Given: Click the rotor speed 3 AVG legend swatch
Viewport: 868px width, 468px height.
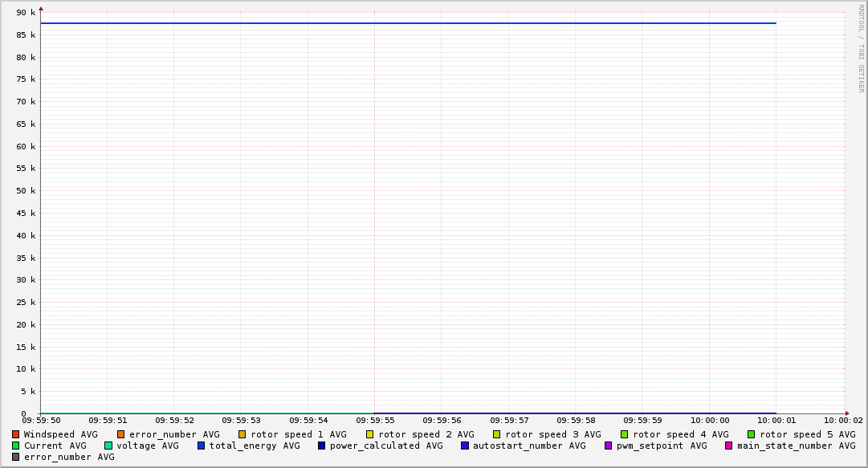Looking at the screenshot, I should click(x=497, y=434).
